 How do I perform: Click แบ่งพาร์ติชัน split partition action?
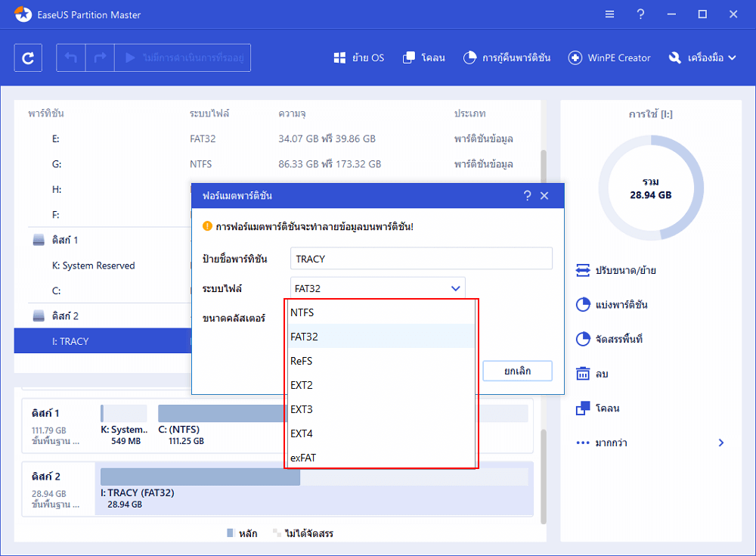[612, 305]
